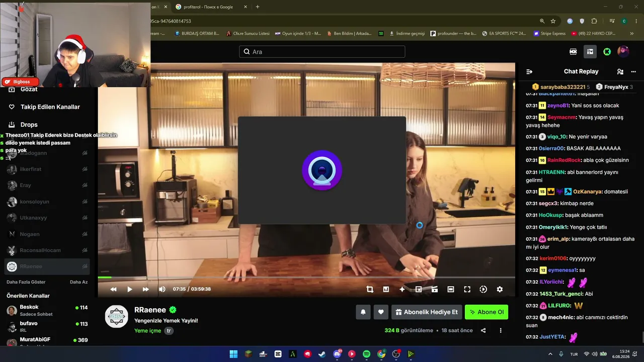Open the RRaenee channel avatar
The height and width of the screenshot is (362, 644).
[x=116, y=316]
